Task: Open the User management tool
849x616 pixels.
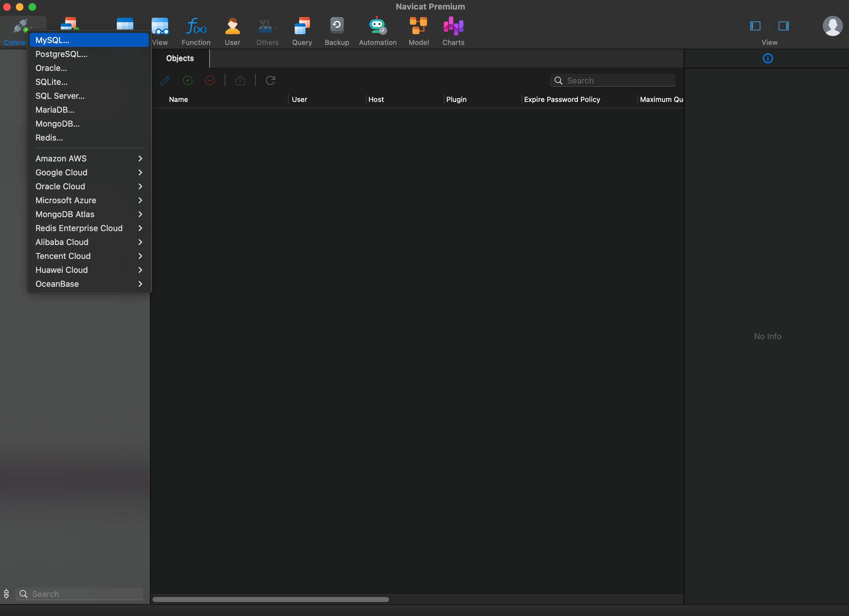Action: click(232, 31)
